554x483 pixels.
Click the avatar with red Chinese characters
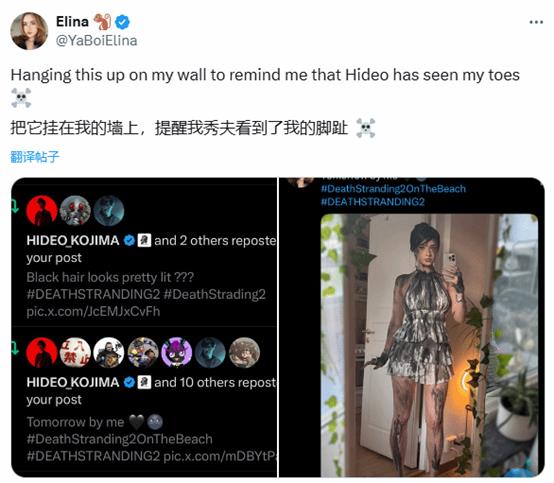(75, 352)
